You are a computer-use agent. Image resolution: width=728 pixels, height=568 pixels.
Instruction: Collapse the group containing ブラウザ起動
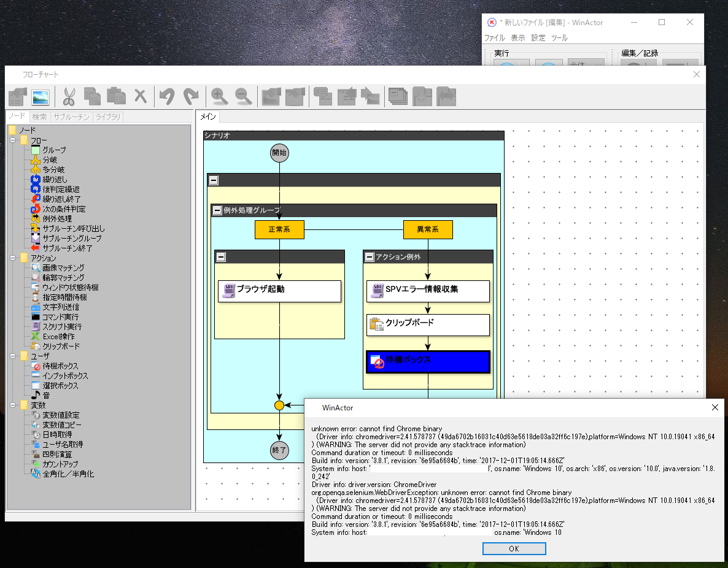221,256
